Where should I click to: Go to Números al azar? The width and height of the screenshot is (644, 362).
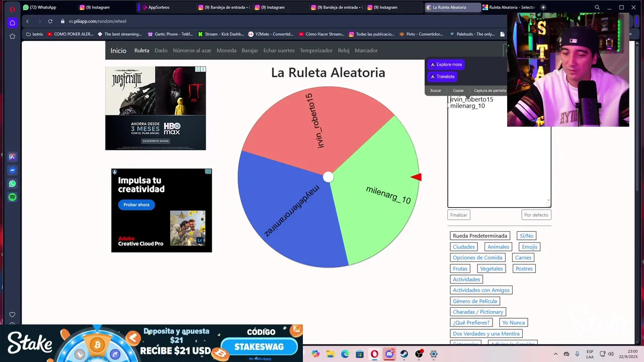pyautogui.click(x=192, y=51)
